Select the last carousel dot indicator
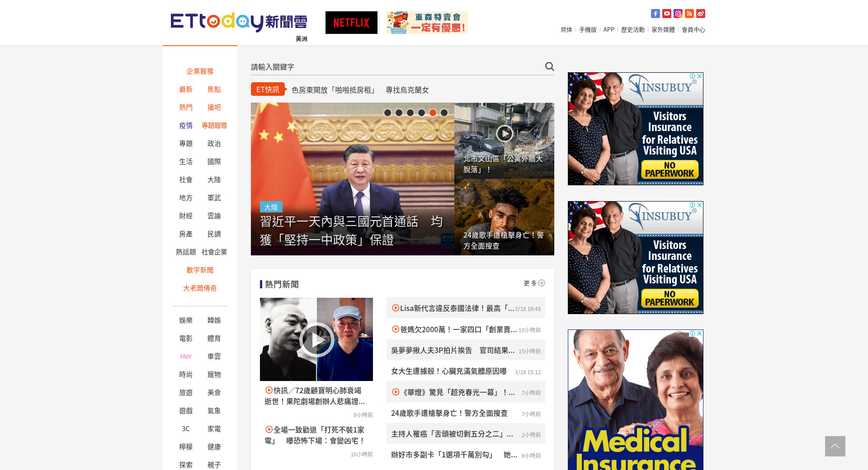Image resolution: width=868 pixels, height=470 pixels. (x=444, y=113)
